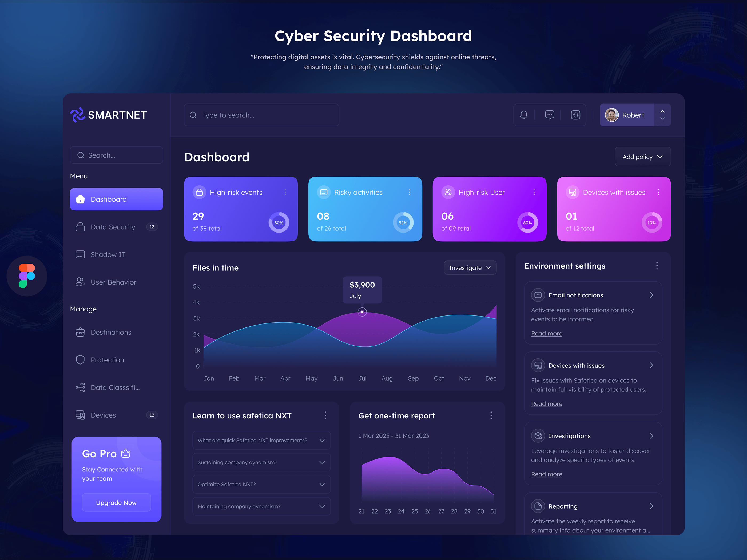Open User Behavior menu item

tap(117, 282)
